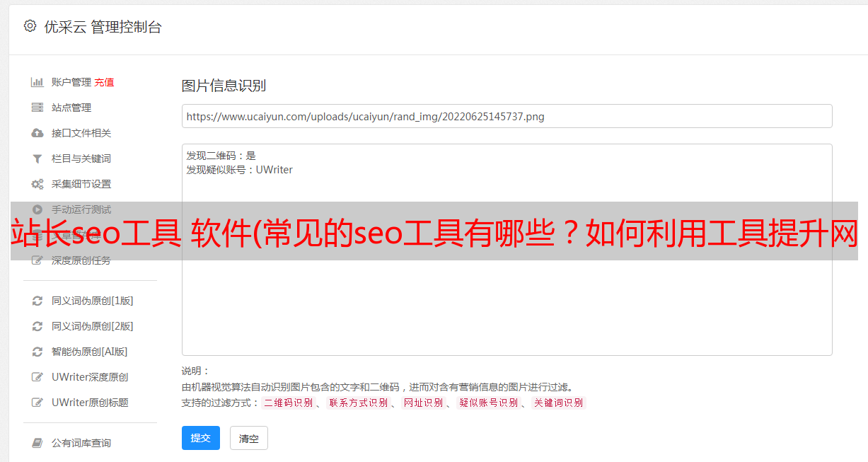This screenshot has width=868, height=462.
Task: Submit the form with 提交 button
Action: coord(201,438)
